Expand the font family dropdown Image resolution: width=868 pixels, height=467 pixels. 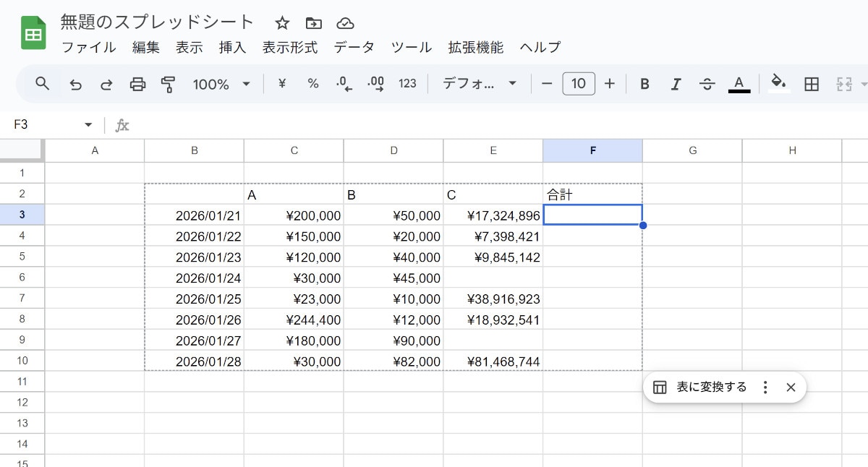tap(480, 84)
